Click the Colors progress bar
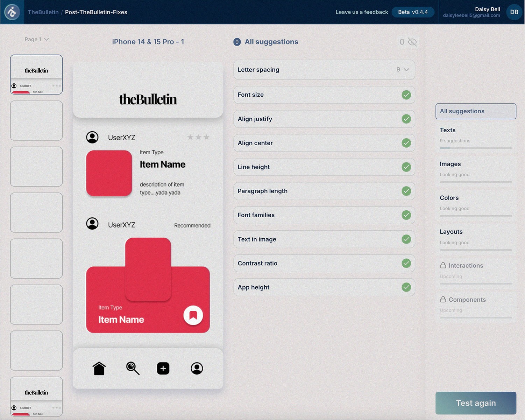The width and height of the screenshot is (525, 420). click(x=476, y=216)
